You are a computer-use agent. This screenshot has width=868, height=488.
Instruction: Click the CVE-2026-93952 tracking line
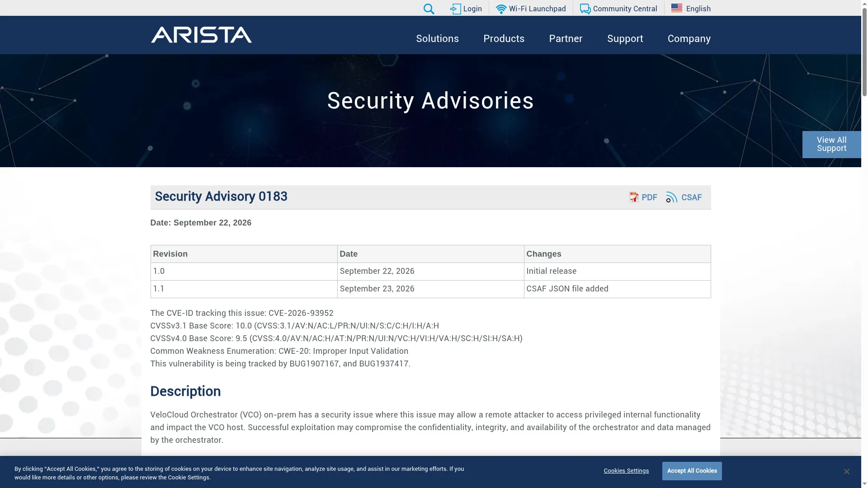[242, 313]
